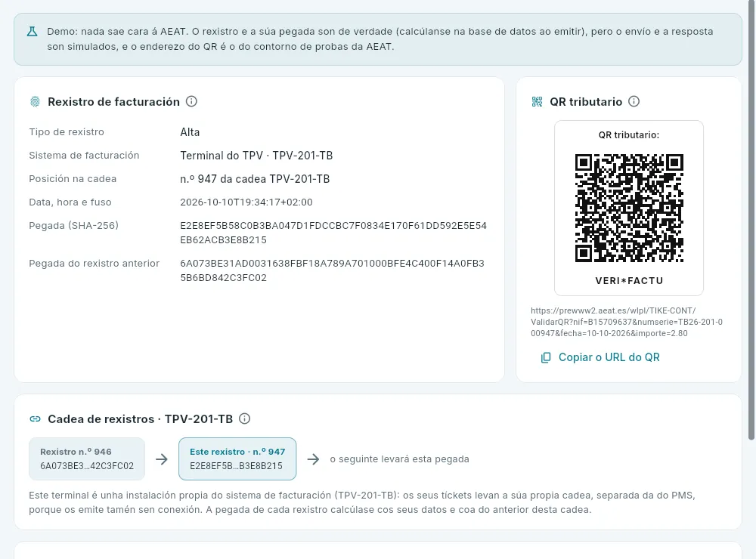Click the Pegada do rexistro anterior label
The width and height of the screenshot is (756, 559).
click(94, 263)
